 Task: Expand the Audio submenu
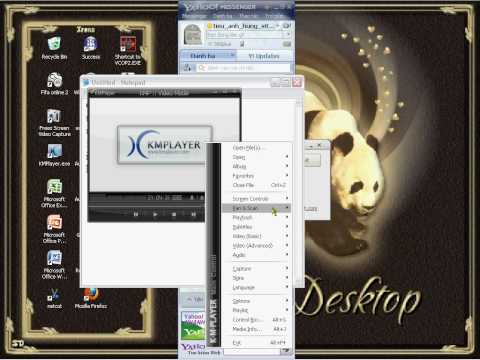[256, 255]
